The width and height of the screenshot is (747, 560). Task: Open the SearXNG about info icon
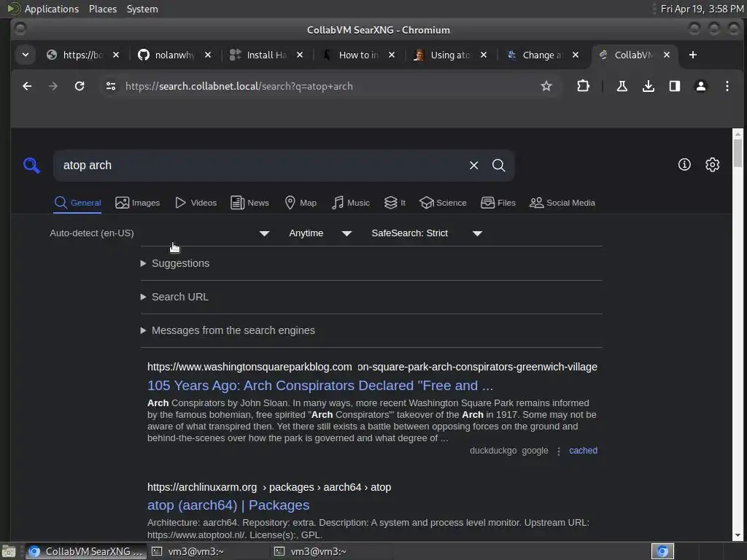coord(684,165)
